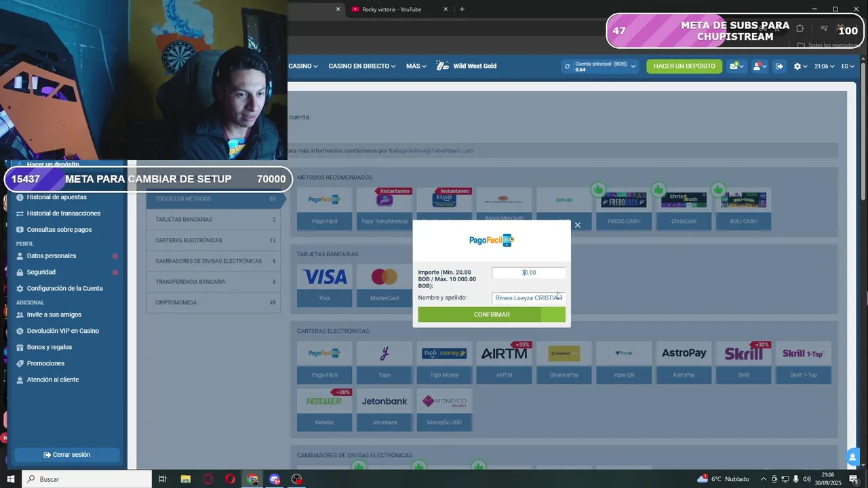Select Transferencia bancaria category
The image size is (868, 488).
click(214, 282)
